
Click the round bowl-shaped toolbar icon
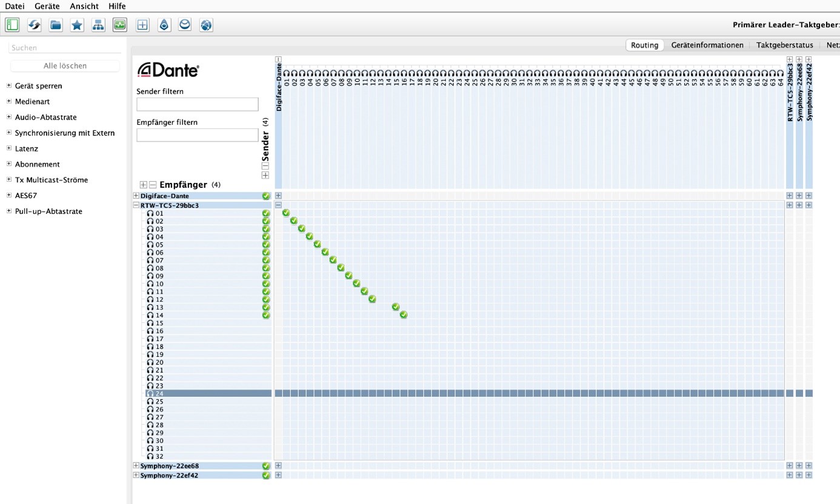185,25
